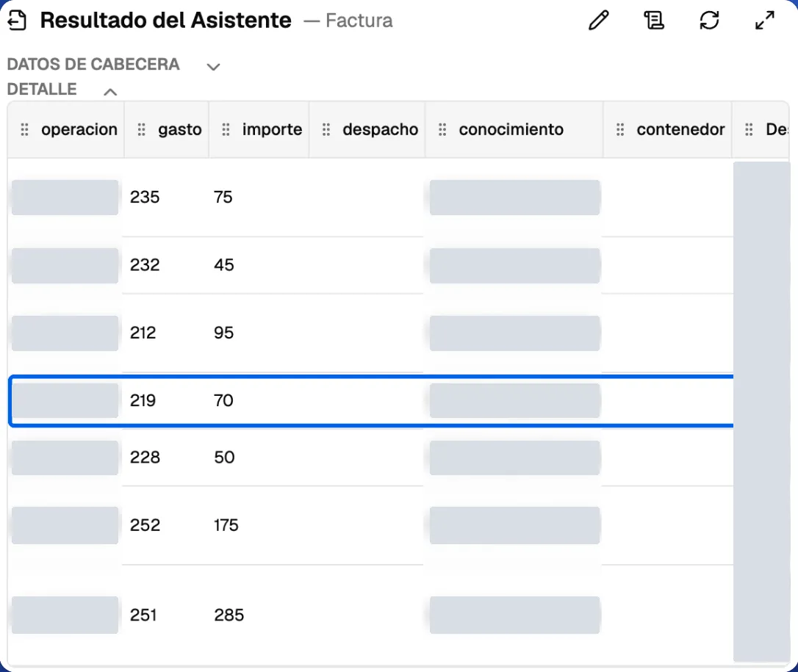Click gasto cell 252
Image resolution: width=798 pixels, height=672 pixels.
[145, 525]
